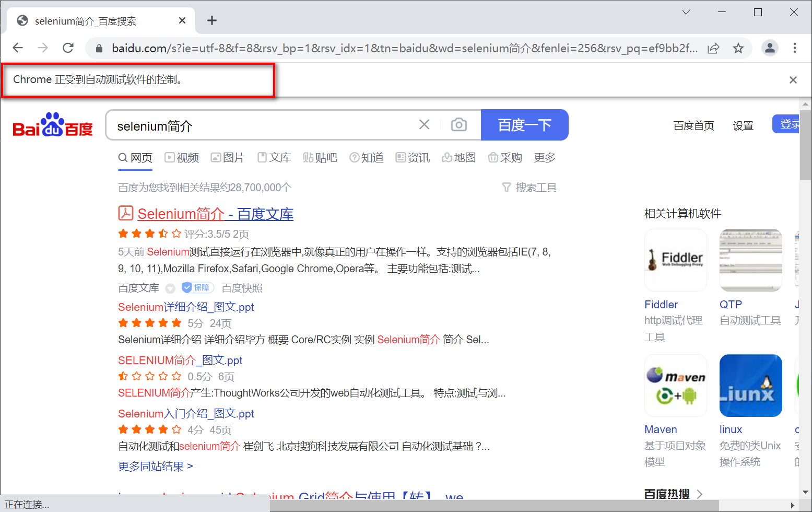The height and width of the screenshot is (512, 812).
Task: Click the horizontal scrollbar right arrow
Action: pos(793,505)
